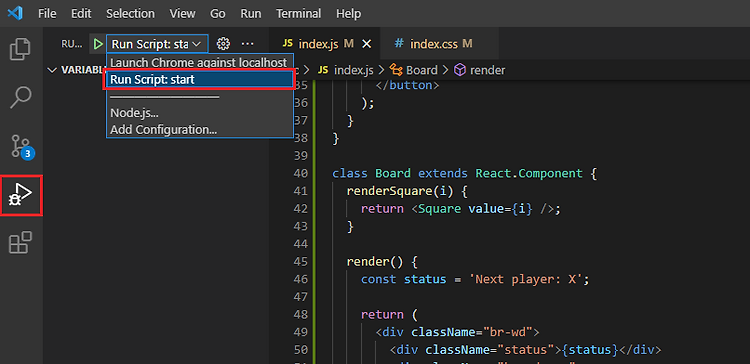Open Source Control view with 3 changes
This screenshot has width=750, height=364.
(x=22, y=146)
